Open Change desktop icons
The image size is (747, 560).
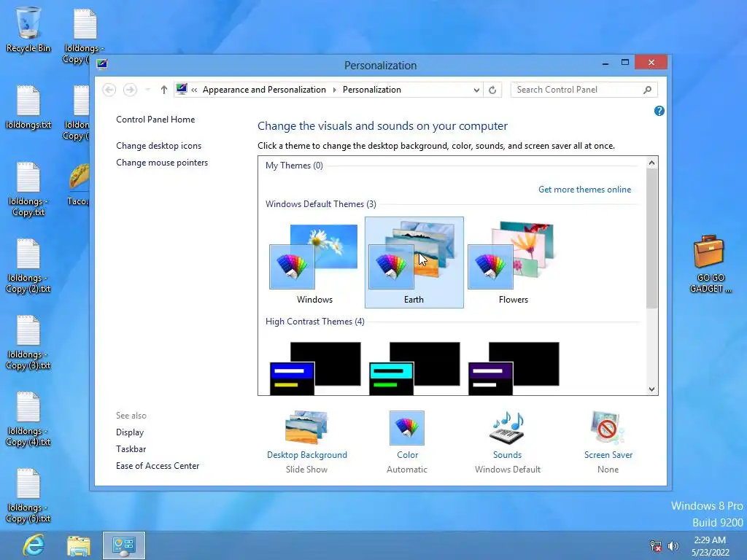158,146
